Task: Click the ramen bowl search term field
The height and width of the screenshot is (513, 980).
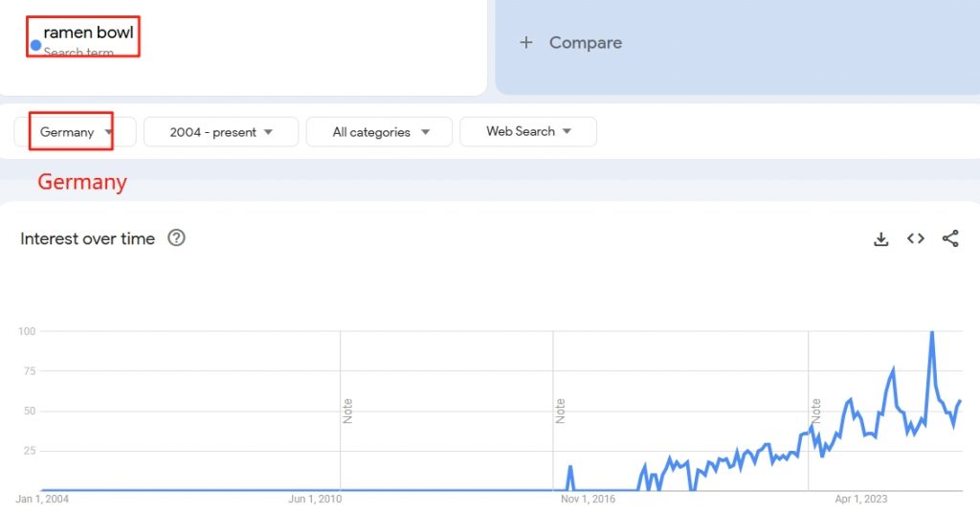Action: (x=88, y=33)
